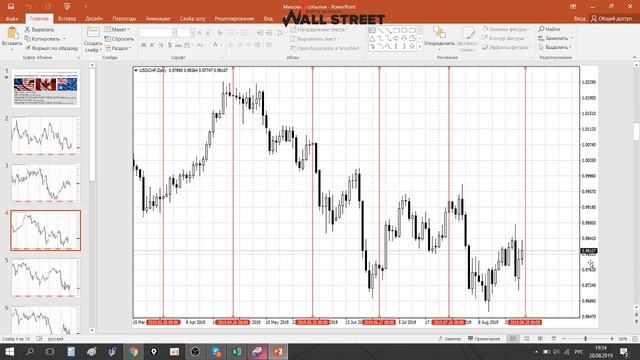Activate Формат по образцу painter
Viewport: 640px width, 360px height.
[x=51, y=48]
